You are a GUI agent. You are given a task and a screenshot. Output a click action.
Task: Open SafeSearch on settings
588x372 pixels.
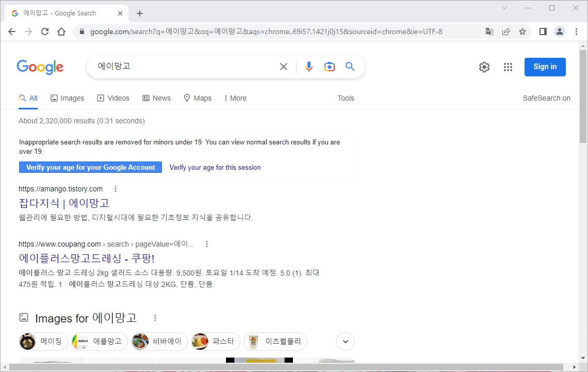546,98
